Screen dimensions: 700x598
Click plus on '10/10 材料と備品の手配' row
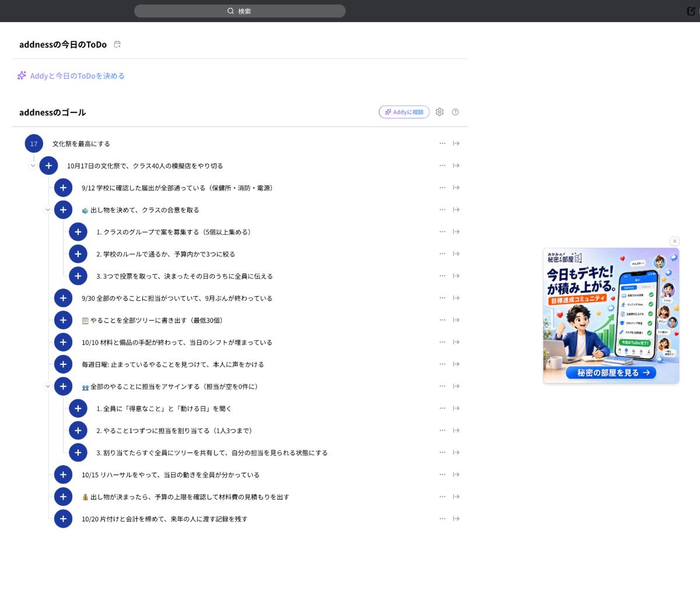(x=63, y=342)
